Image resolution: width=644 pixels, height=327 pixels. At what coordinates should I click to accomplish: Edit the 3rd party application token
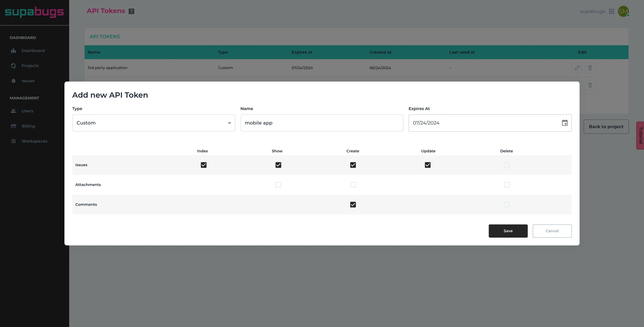pos(577,68)
